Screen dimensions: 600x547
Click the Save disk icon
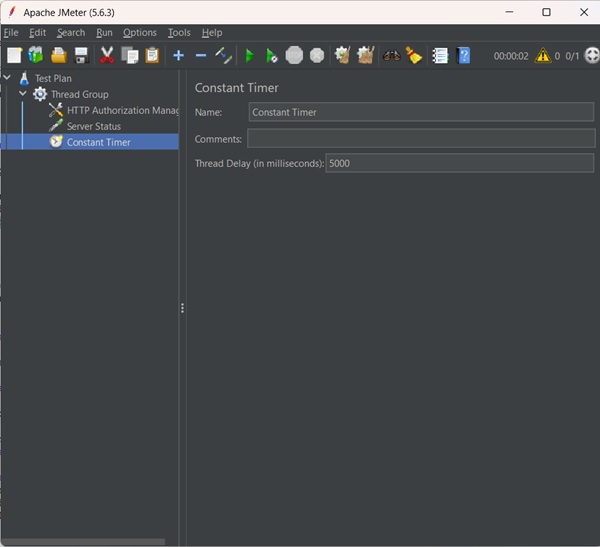[x=81, y=56]
